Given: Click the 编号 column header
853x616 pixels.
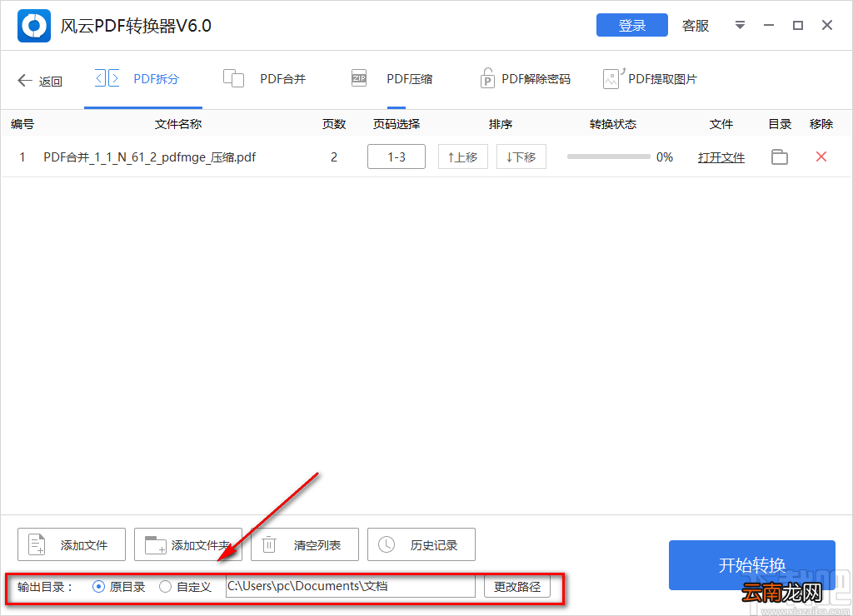Looking at the screenshot, I should [22, 124].
